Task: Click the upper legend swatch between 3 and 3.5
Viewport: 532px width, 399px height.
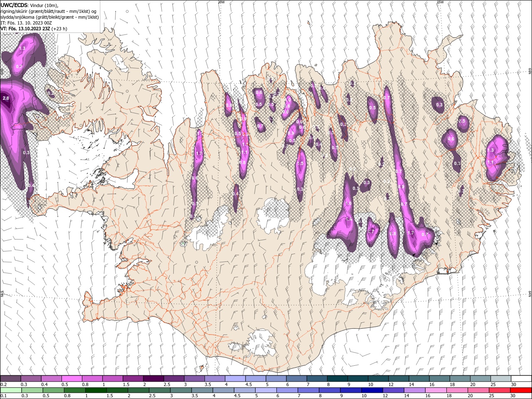Action: tap(194, 379)
